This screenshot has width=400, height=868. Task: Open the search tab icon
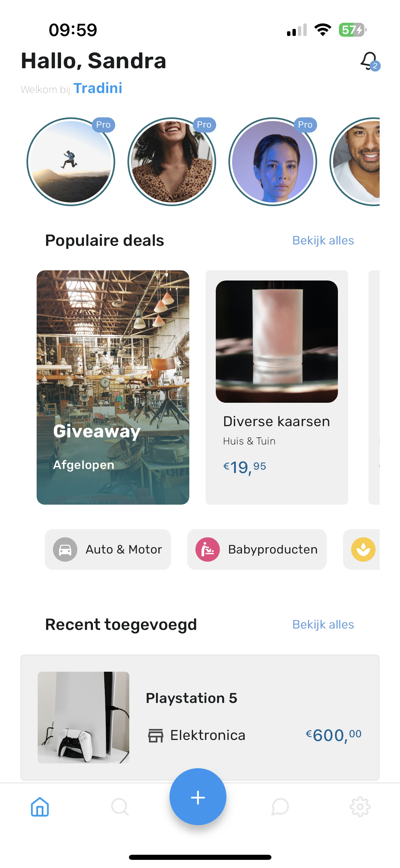tap(120, 807)
